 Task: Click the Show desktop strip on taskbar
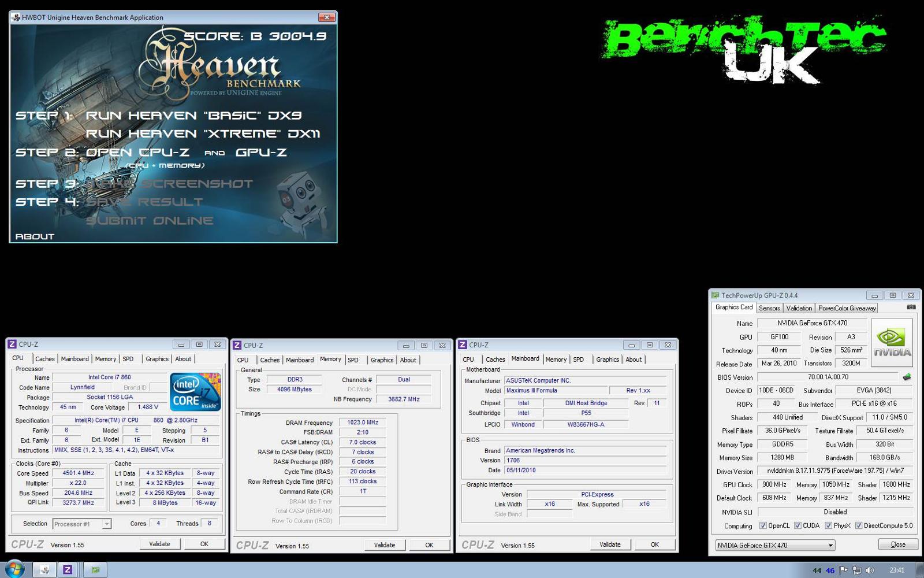pyautogui.click(x=919, y=570)
